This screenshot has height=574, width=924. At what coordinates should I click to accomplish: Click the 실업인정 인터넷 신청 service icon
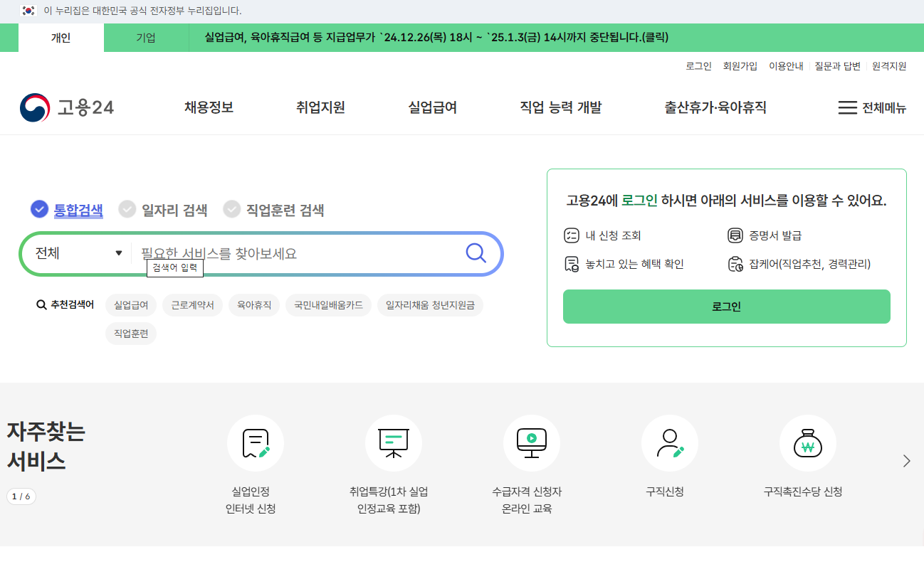[x=255, y=442]
